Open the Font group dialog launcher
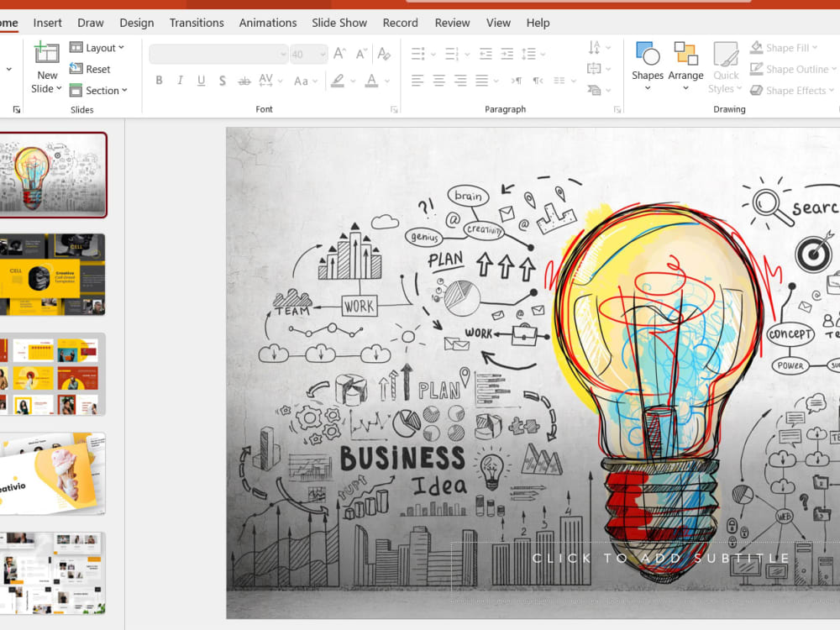Viewport: 840px width, 630px height. [x=394, y=109]
